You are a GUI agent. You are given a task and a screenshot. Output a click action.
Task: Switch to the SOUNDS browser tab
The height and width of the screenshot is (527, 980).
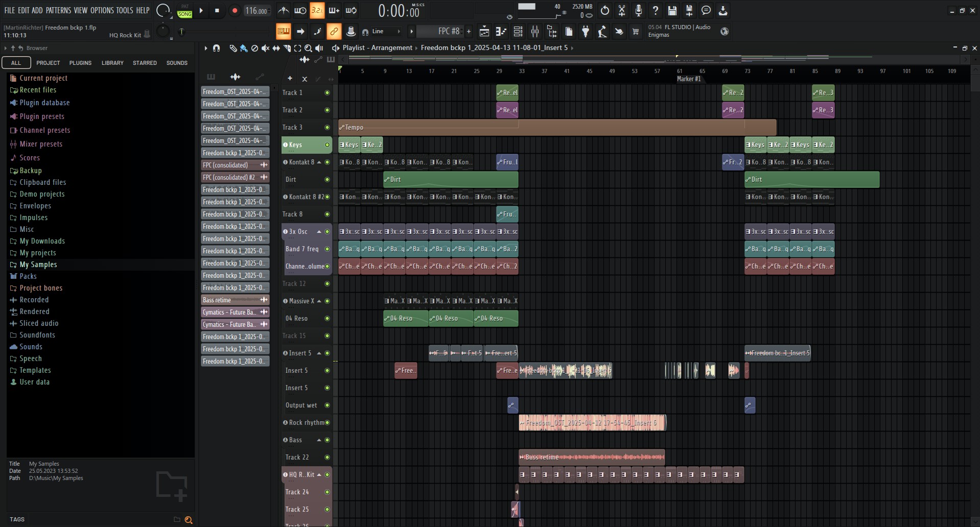[x=177, y=63]
